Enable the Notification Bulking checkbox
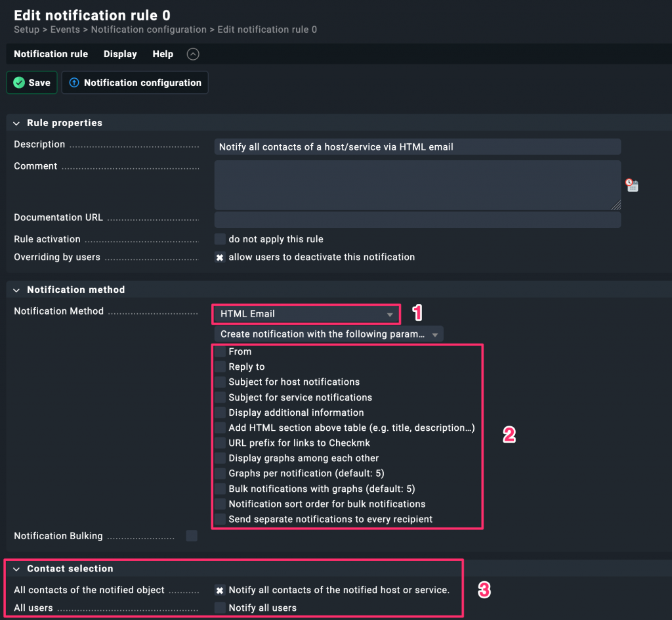The height and width of the screenshot is (620, 672). [192, 536]
